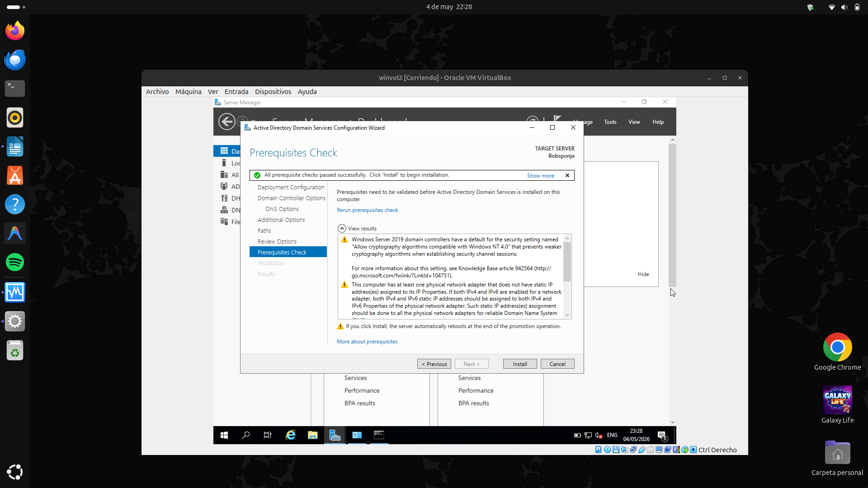This screenshot has height=488, width=868.
Task: Open the Trash icon in dock
Action: click(15, 350)
